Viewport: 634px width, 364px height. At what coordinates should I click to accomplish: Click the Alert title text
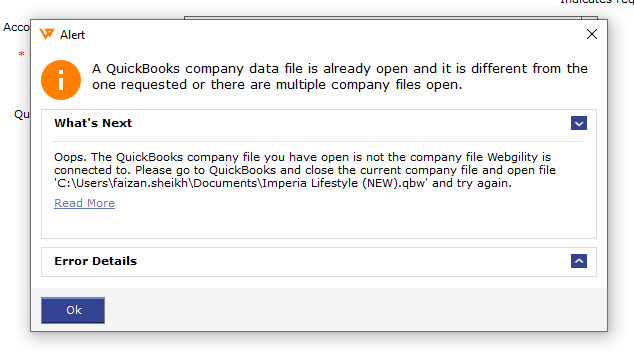(x=72, y=35)
